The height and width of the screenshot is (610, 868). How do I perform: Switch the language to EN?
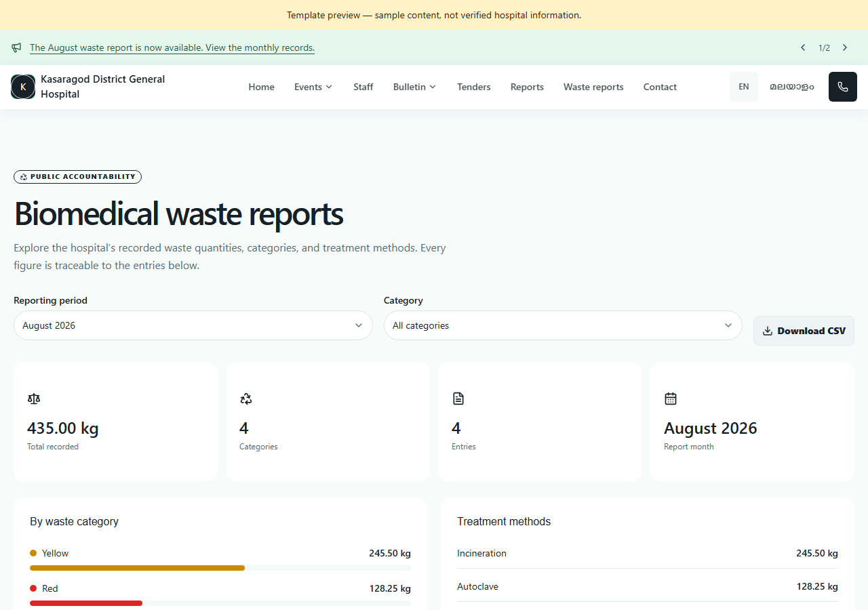click(x=744, y=87)
